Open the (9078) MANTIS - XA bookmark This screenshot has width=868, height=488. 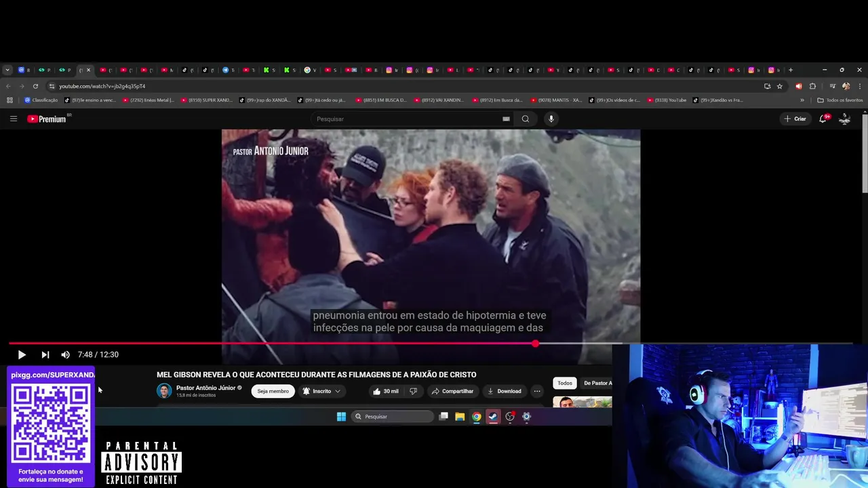pyautogui.click(x=556, y=100)
